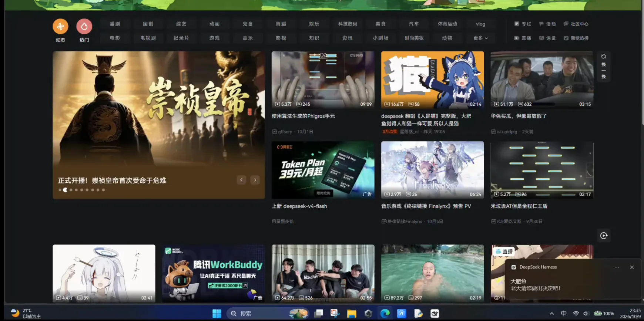This screenshot has height=321, width=644.
Task: Open video title 华强买瓜，但郝哥放假了
Action: click(519, 116)
